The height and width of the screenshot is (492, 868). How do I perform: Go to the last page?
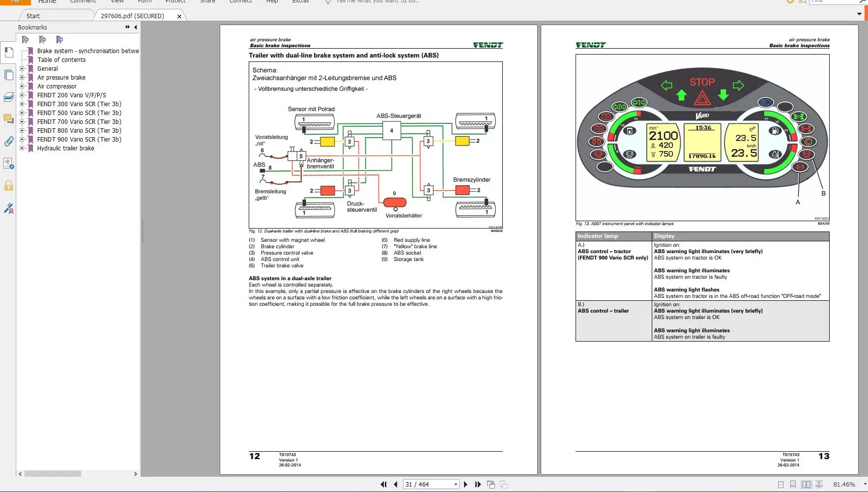(x=478, y=485)
